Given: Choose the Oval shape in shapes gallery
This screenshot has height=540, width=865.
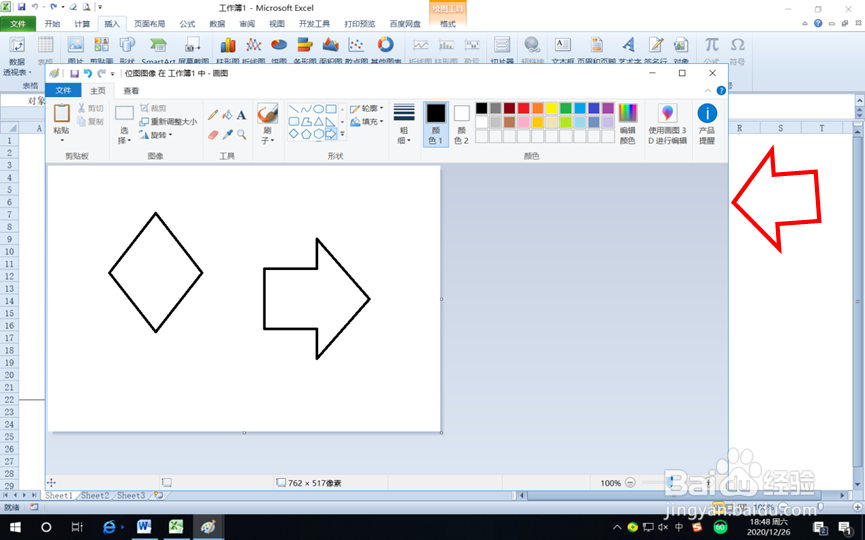Looking at the screenshot, I should pos(318,109).
